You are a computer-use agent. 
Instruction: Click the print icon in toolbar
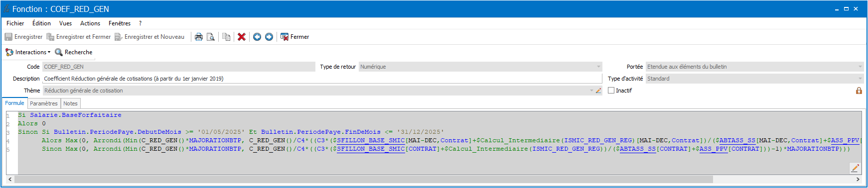(199, 37)
